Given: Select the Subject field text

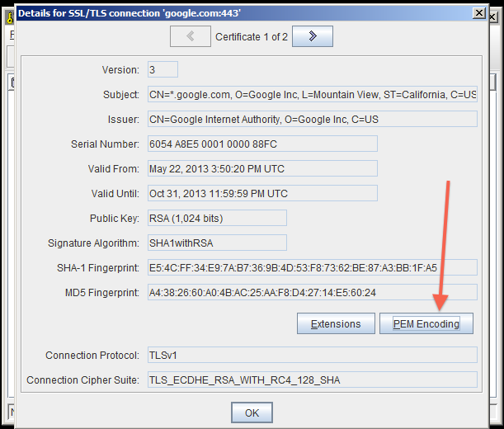Looking at the screenshot, I should tap(313, 94).
